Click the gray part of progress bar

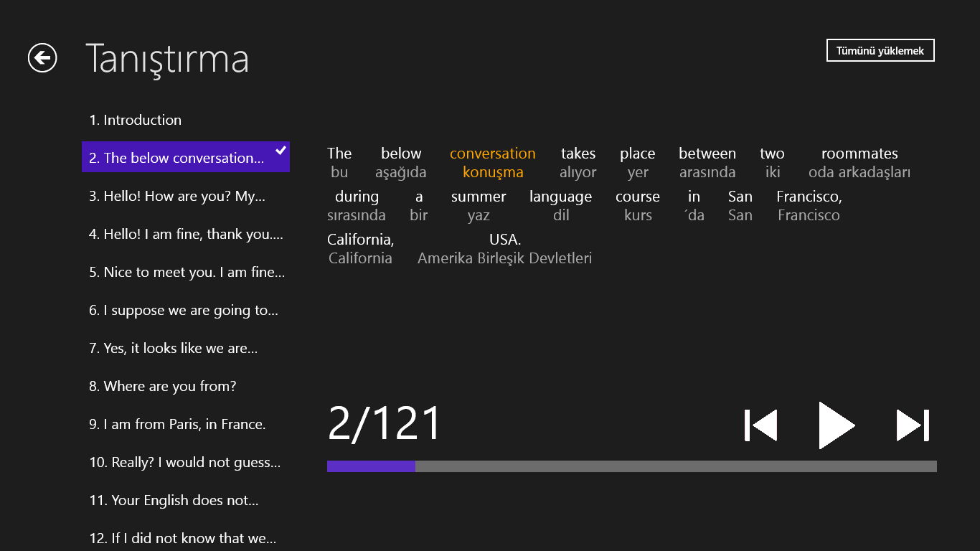[x=674, y=466]
